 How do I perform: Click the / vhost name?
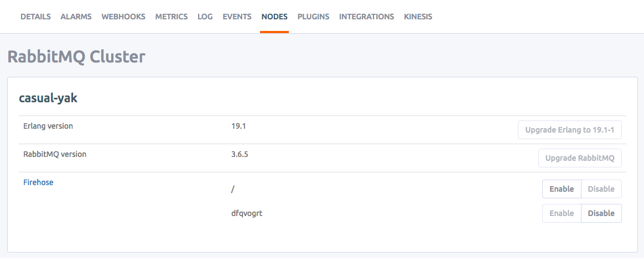click(x=233, y=189)
